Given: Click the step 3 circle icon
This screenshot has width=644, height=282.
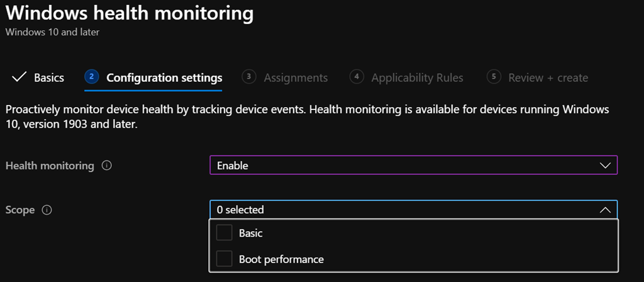Looking at the screenshot, I should tap(249, 77).
